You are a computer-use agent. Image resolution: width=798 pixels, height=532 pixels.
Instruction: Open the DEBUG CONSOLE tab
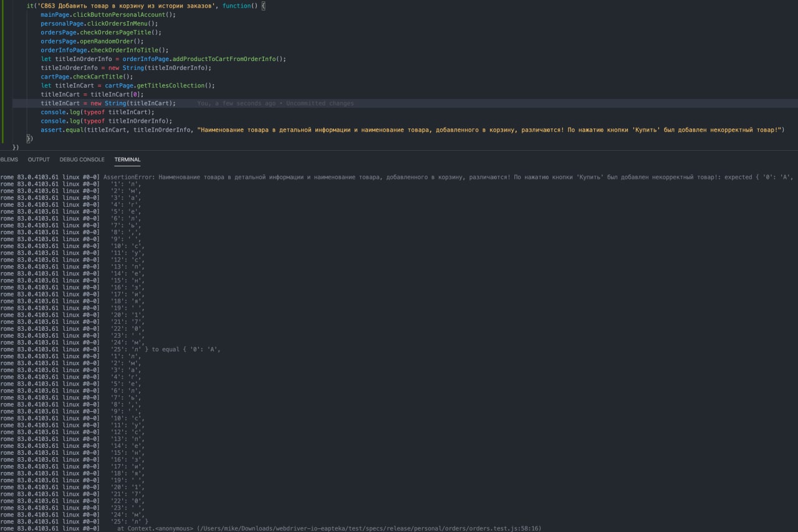pos(82,159)
